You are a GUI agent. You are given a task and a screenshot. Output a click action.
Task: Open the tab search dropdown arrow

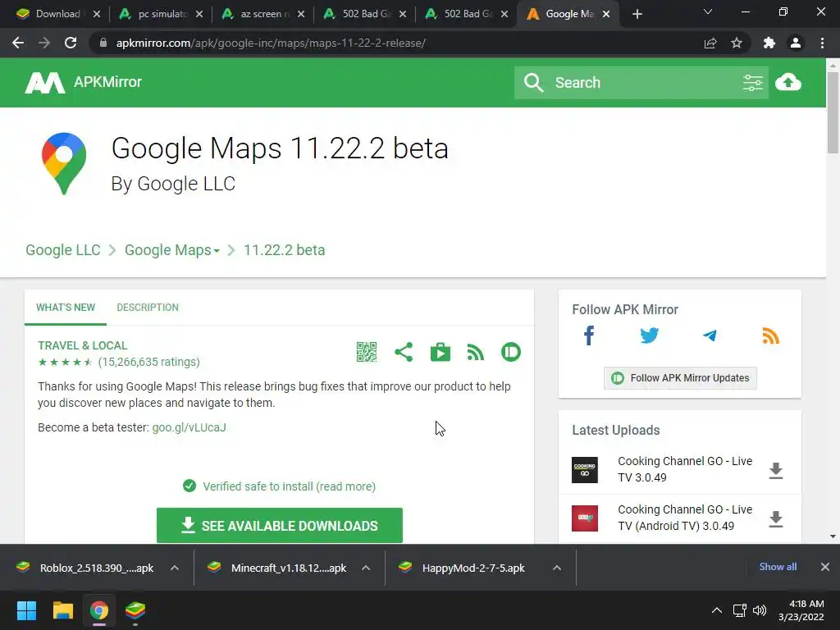[708, 11]
